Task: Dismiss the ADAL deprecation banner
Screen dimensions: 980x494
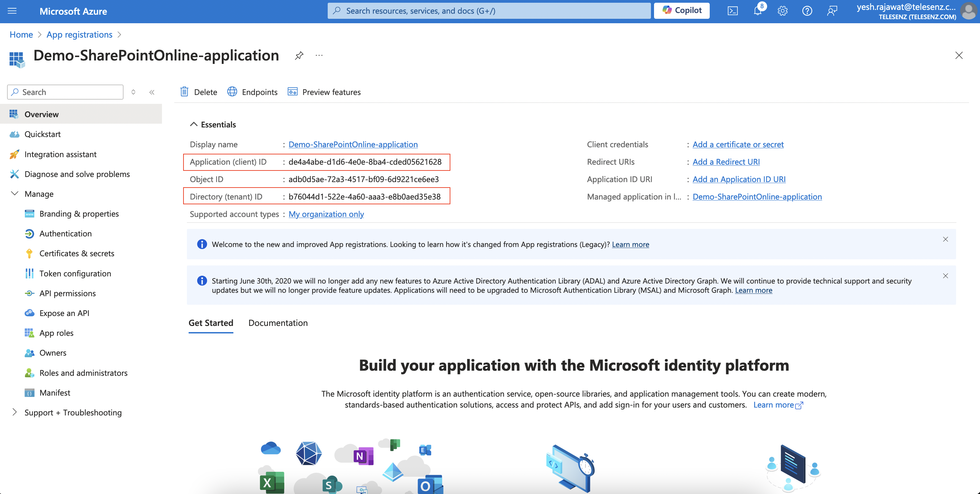Action: tap(945, 276)
